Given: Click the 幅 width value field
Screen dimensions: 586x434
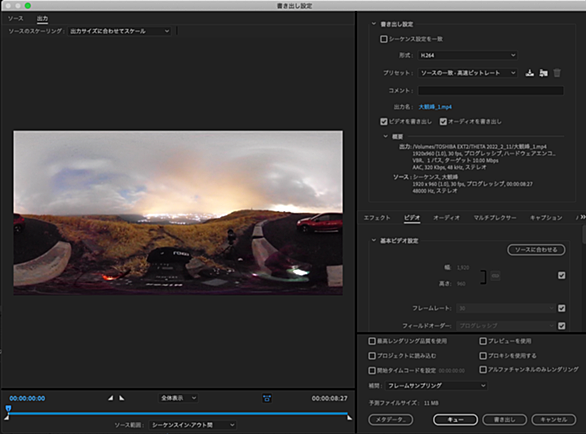Looking at the screenshot, I should (463, 267).
